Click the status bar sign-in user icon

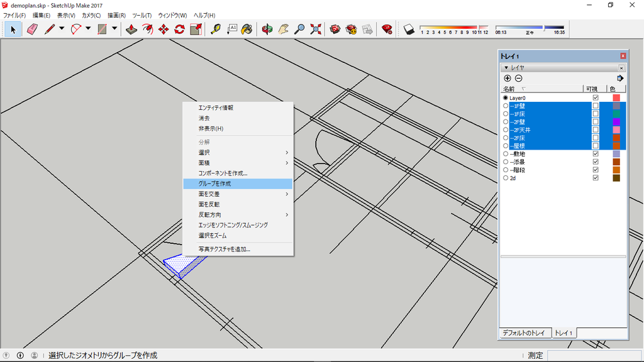(x=35, y=356)
